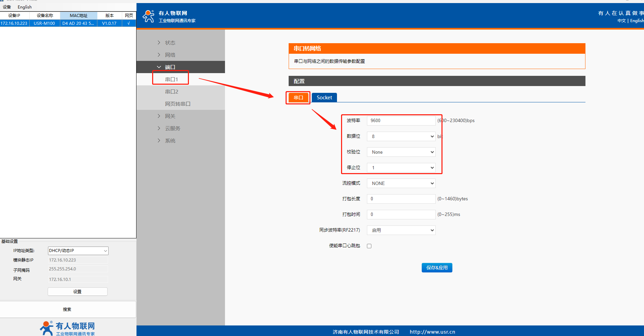
Task: Open 串口1 settings page
Action: click(171, 79)
